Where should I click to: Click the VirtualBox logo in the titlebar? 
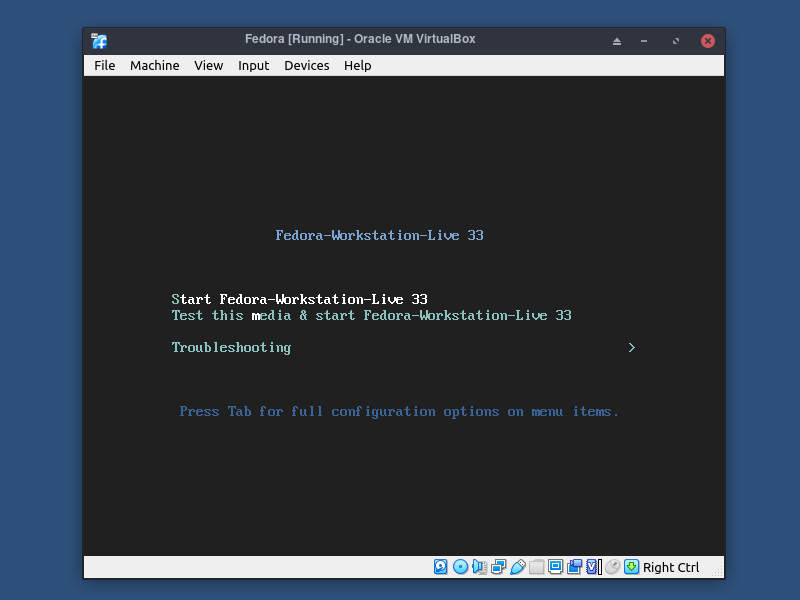97,40
